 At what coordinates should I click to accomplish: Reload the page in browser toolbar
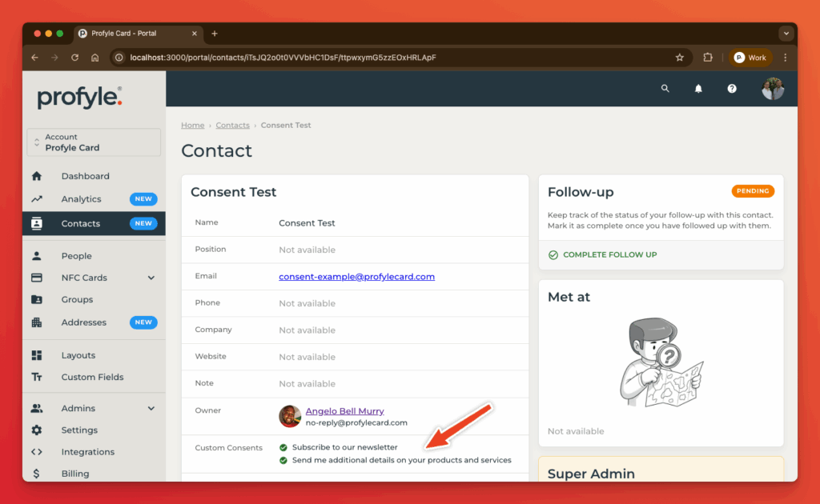(75, 58)
